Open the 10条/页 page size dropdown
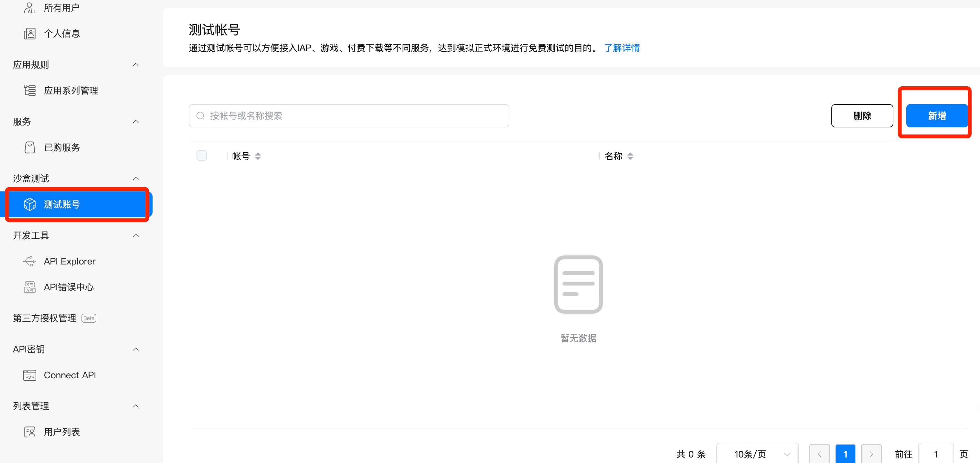 tap(757, 454)
